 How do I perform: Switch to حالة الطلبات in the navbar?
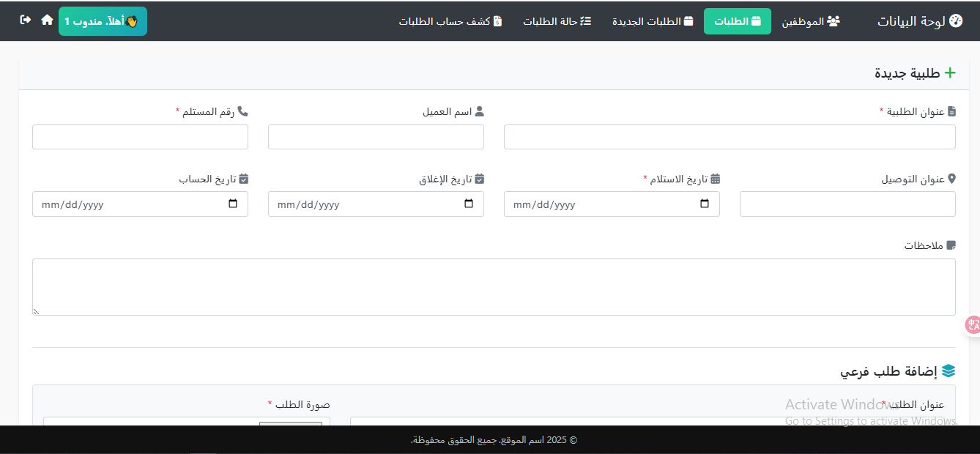(557, 21)
